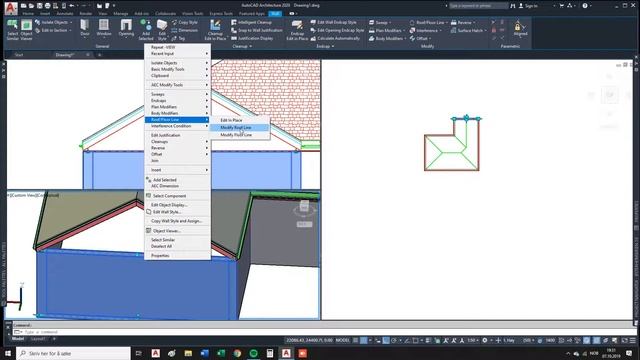Choose Object Viewer in context menu
Screen dimensions: 640x360
coord(178,231)
